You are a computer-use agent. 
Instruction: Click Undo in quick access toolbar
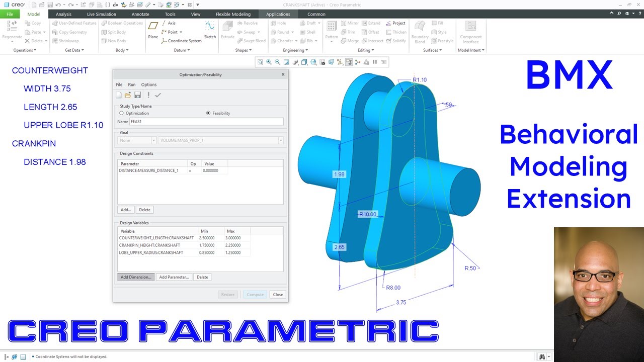tap(58, 5)
